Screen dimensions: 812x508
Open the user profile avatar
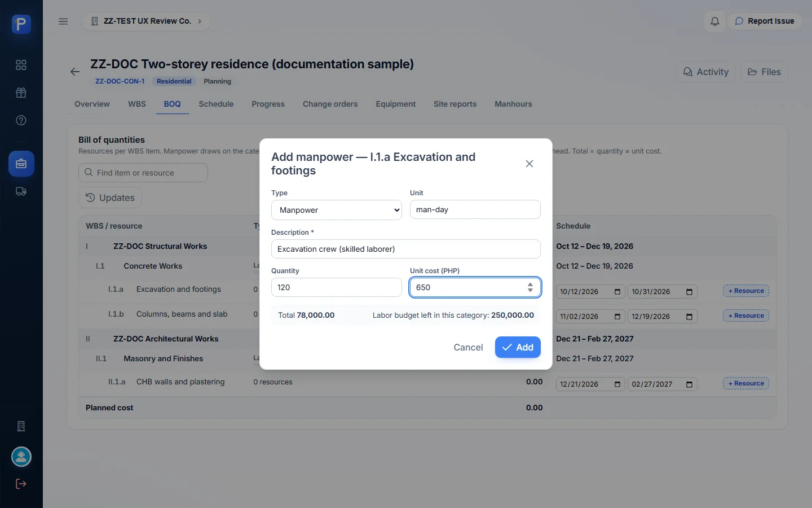tap(21, 457)
